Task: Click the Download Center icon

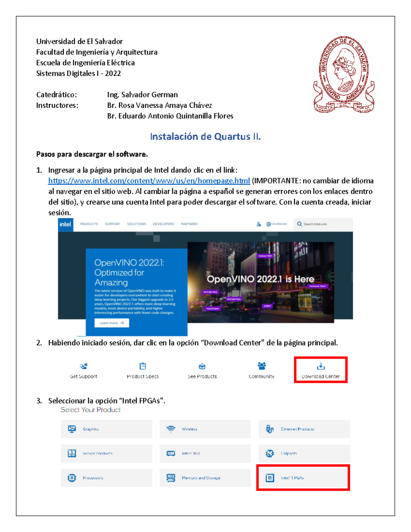Action: coord(320,367)
